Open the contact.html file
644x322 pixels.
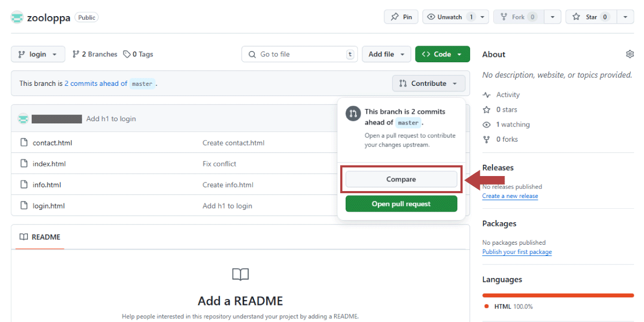pyautogui.click(x=52, y=143)
